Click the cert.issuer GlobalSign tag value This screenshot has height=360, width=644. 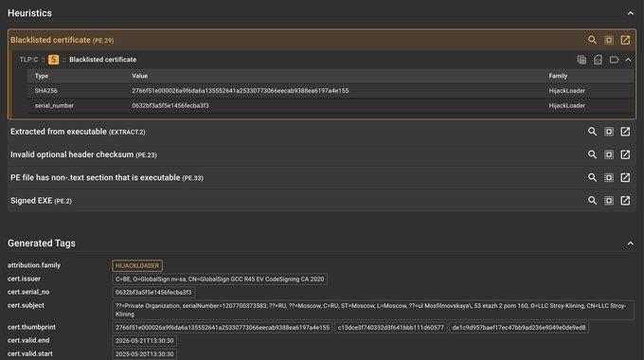[x=220, y=279]
